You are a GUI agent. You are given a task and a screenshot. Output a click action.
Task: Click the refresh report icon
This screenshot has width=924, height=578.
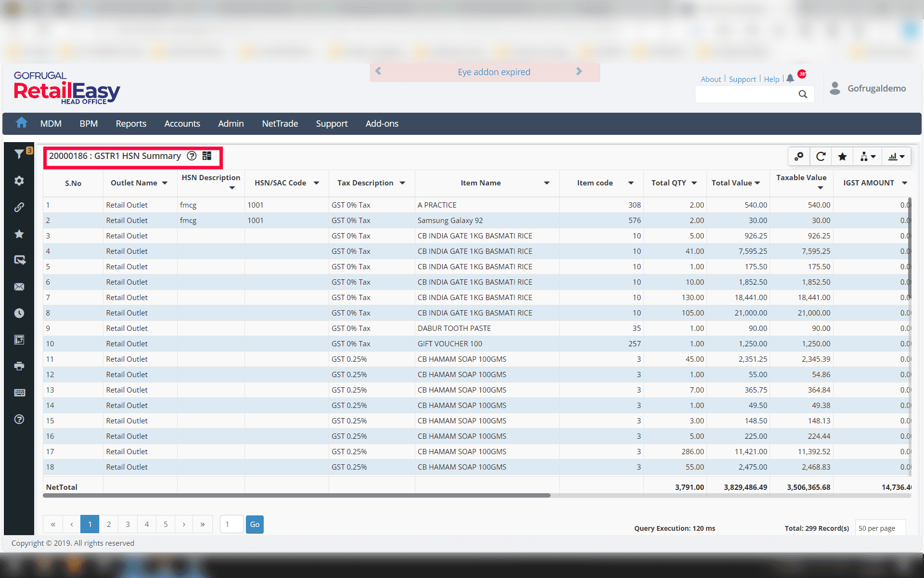pos(821,157)
